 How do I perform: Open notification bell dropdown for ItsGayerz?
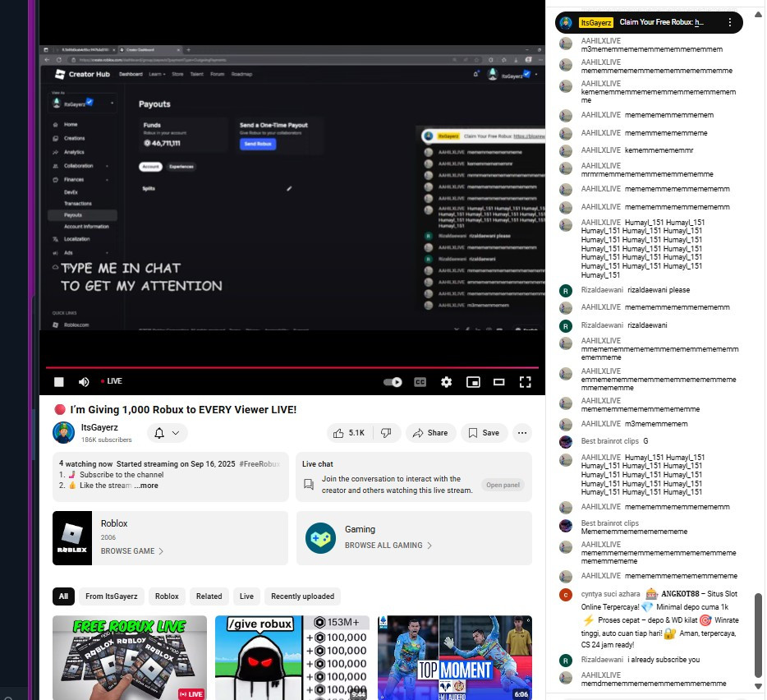[x=167, y=433]
